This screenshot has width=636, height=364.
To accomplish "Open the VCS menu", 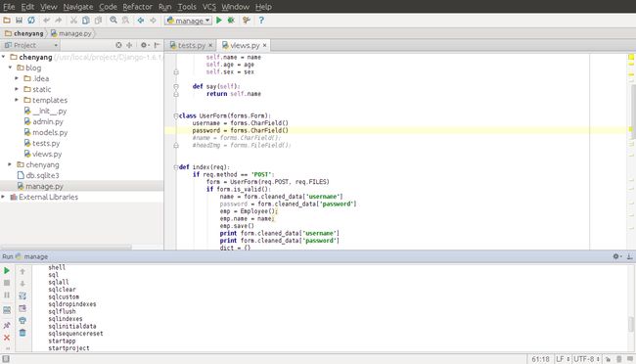I will (x=209, y=7).
